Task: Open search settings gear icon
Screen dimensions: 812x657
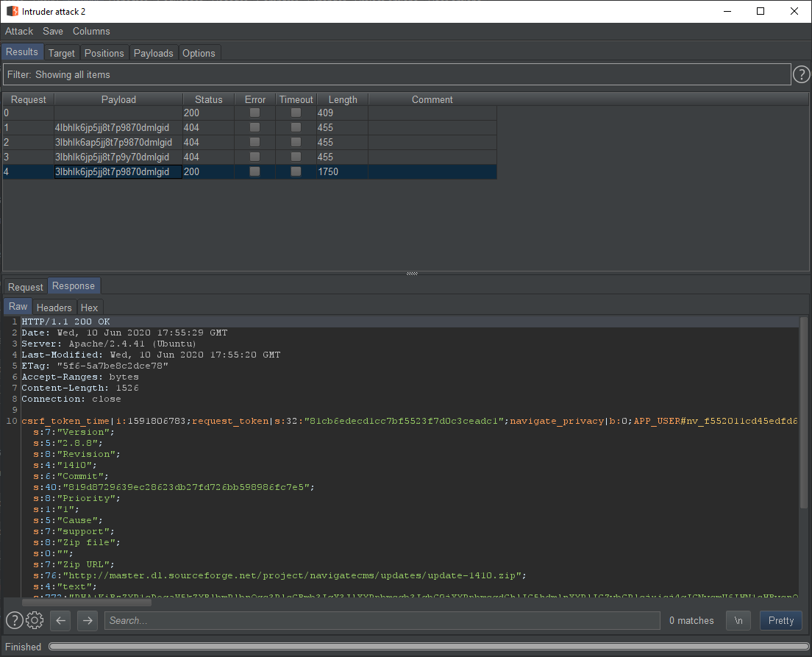Action: (35, 620)
